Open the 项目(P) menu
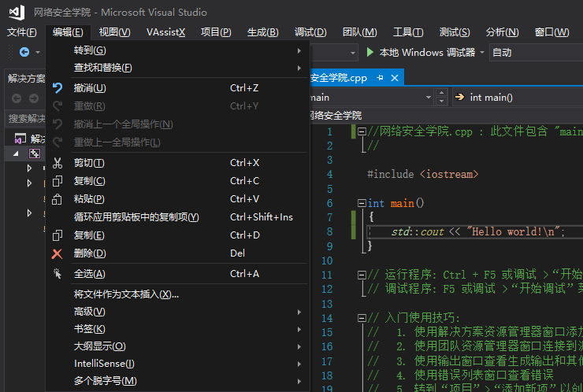 (216, 32)
